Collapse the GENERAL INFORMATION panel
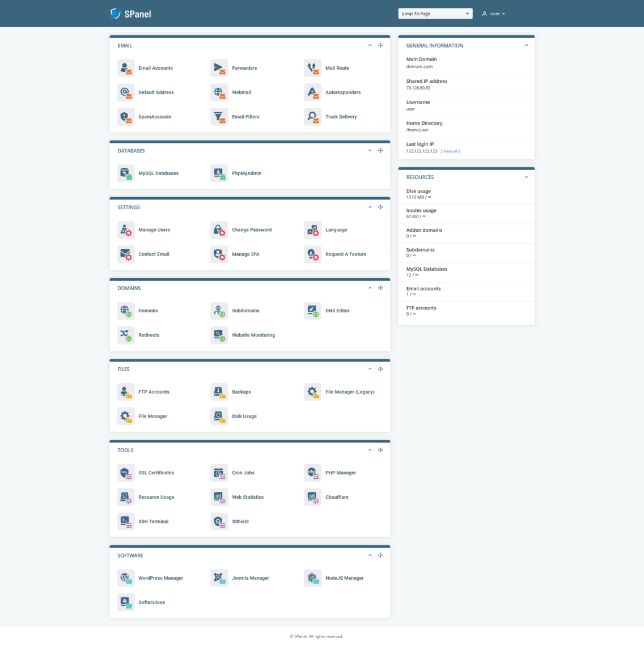This screenshot has width=644, height=646. click(526, 45)
